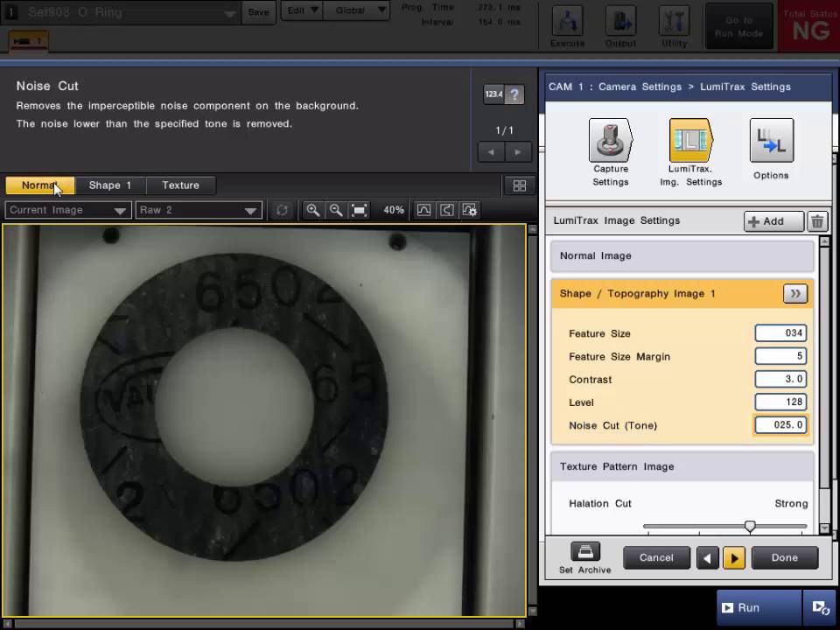
Task: Open the Utility tools icon
Action: click(674, 21)
